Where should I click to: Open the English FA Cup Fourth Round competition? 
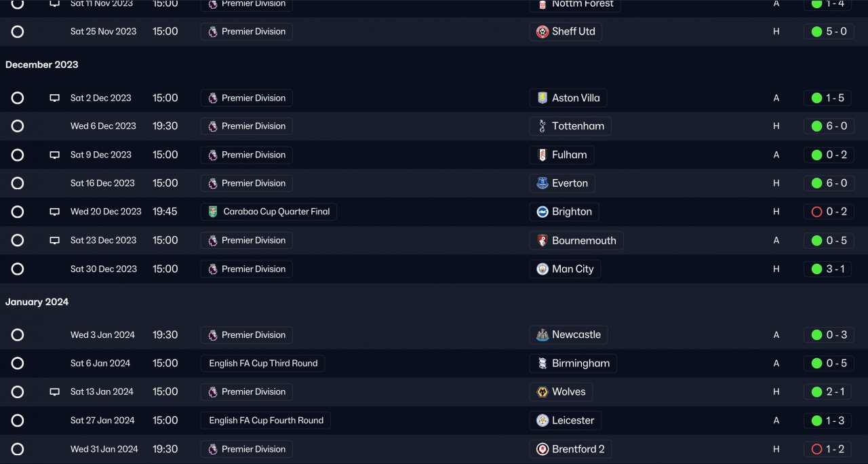click(266, 420)
